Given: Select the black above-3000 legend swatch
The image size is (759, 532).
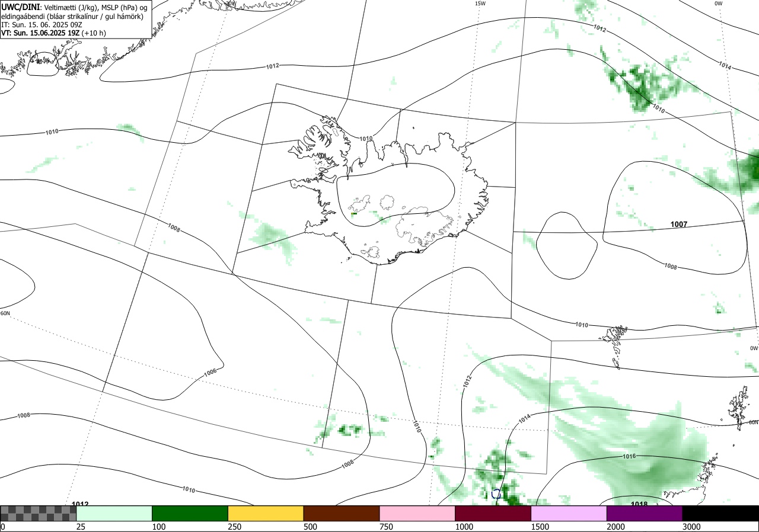Looking at the screenshot, I should tap(720, 513).
